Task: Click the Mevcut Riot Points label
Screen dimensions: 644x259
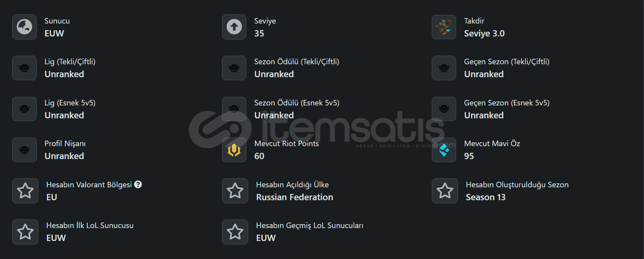Action: point(287,143)
